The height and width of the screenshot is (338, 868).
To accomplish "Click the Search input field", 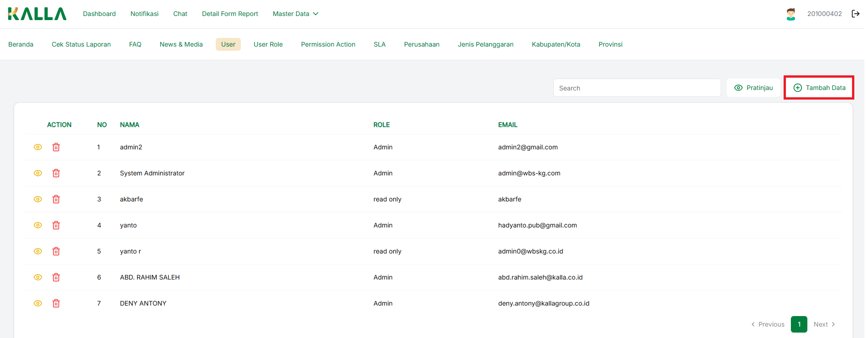I will [637, 88].
